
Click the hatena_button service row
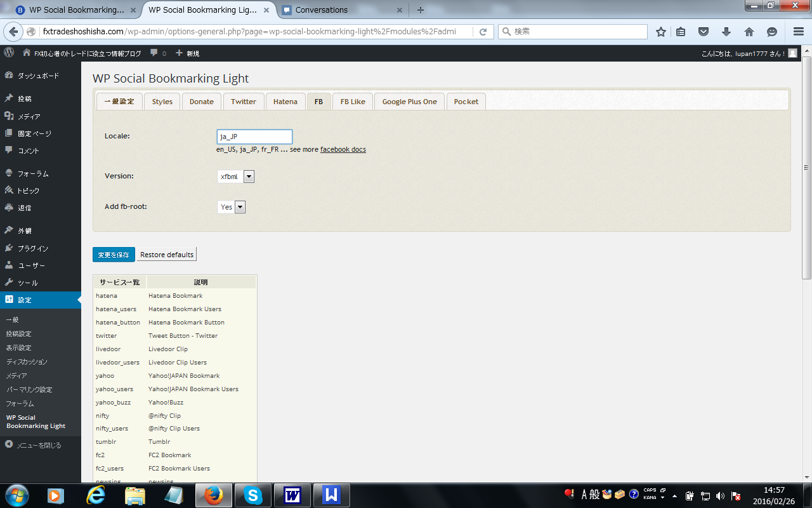(x=175, y=322)
